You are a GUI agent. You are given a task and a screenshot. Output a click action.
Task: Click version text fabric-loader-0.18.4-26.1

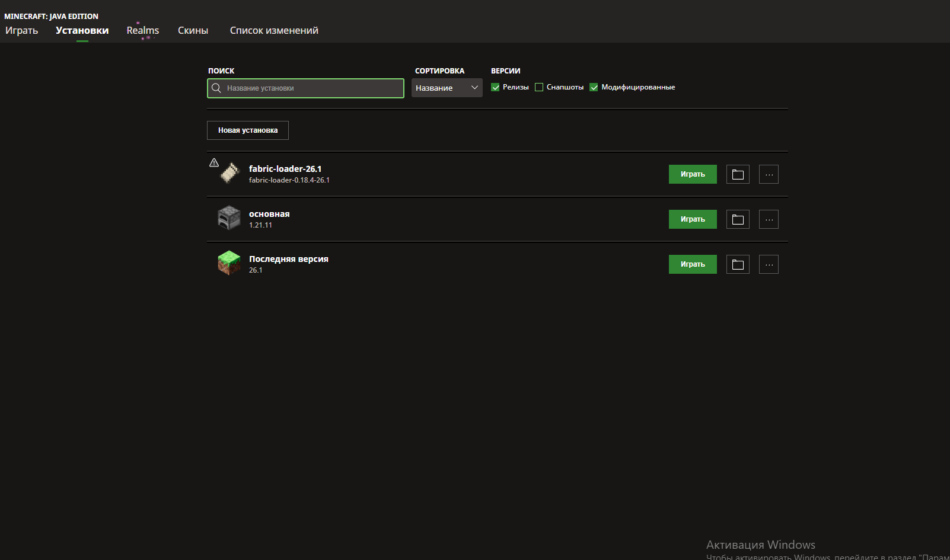tap(289, 180)
